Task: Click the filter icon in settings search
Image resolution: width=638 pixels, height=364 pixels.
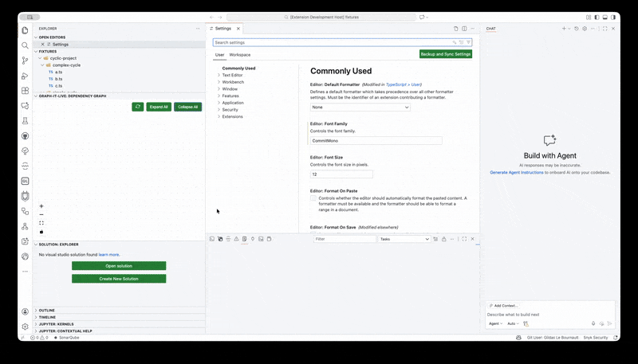Action: click(468, 42)
